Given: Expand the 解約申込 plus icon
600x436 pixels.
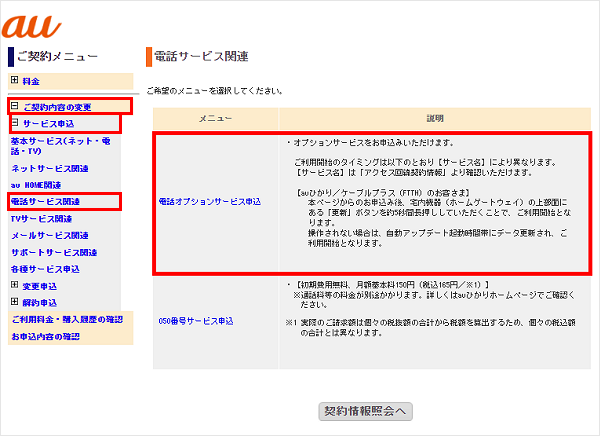Looking at the screenshot, I should click(14, 301).
